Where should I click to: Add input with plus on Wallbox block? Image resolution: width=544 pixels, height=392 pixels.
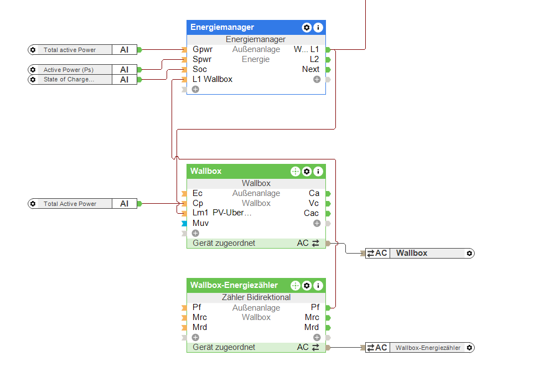[x=196, y=233]
